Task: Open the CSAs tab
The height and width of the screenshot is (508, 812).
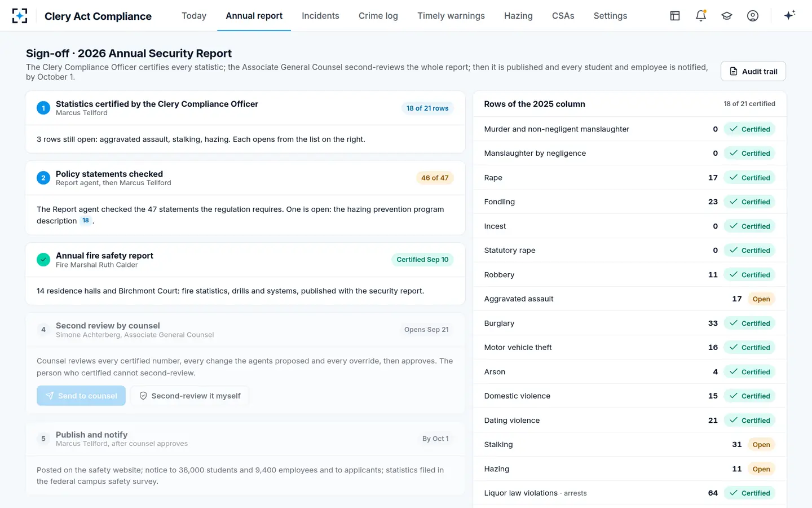Action: tap(563, 16)
